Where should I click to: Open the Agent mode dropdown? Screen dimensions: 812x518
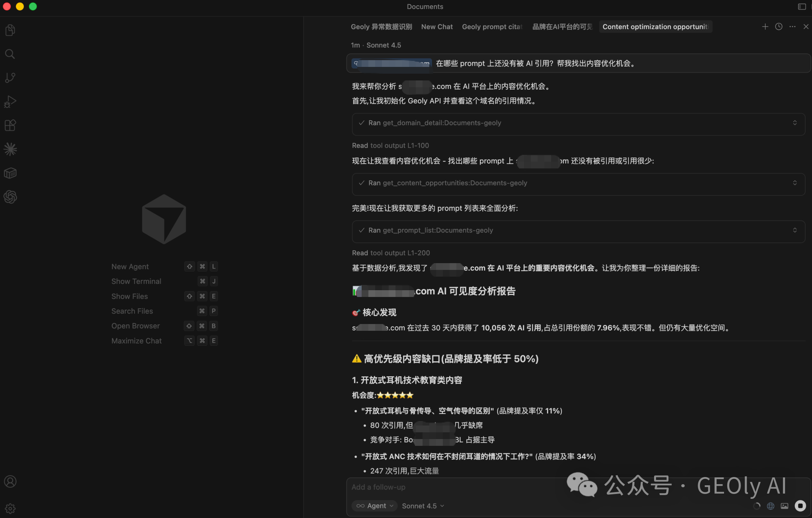375,506
